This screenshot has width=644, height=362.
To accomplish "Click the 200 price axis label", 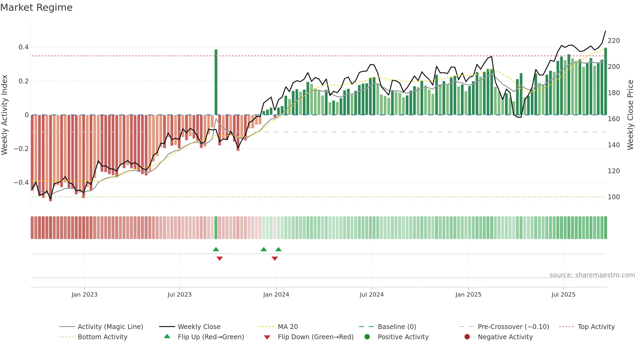I will (614, 67).
